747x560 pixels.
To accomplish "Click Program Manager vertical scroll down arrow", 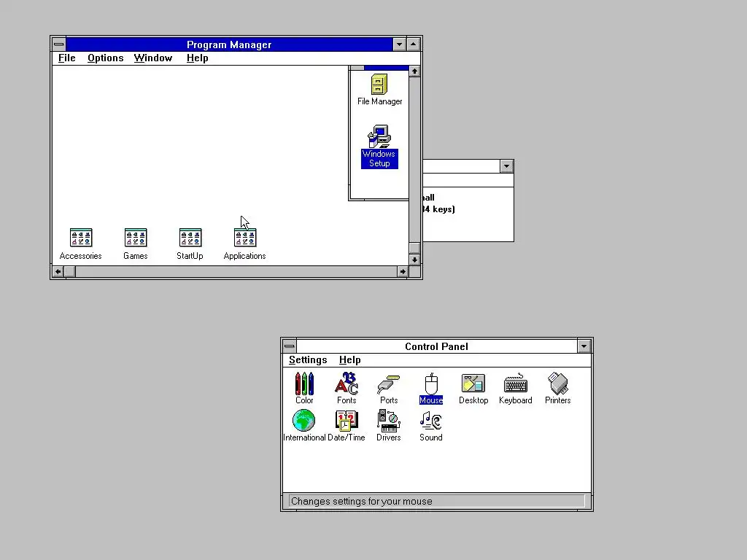I will click(x=414, y=260).
